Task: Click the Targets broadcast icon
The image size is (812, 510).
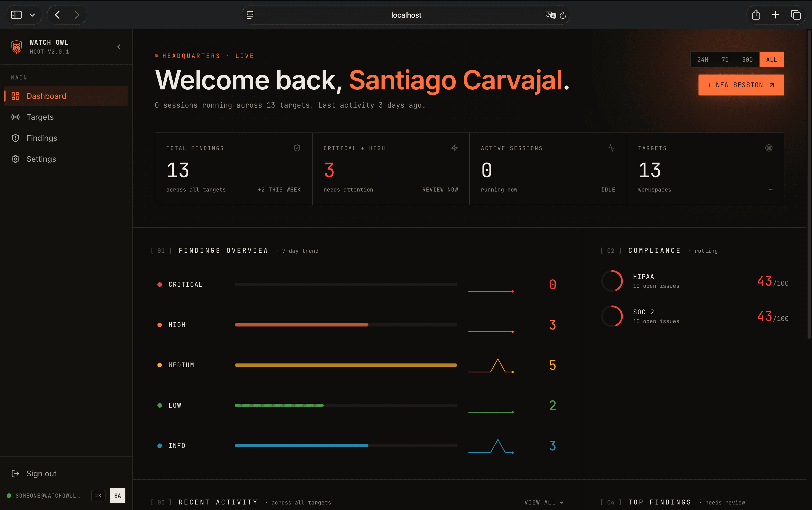Action: pyautogui.click(x=15, y=117)
